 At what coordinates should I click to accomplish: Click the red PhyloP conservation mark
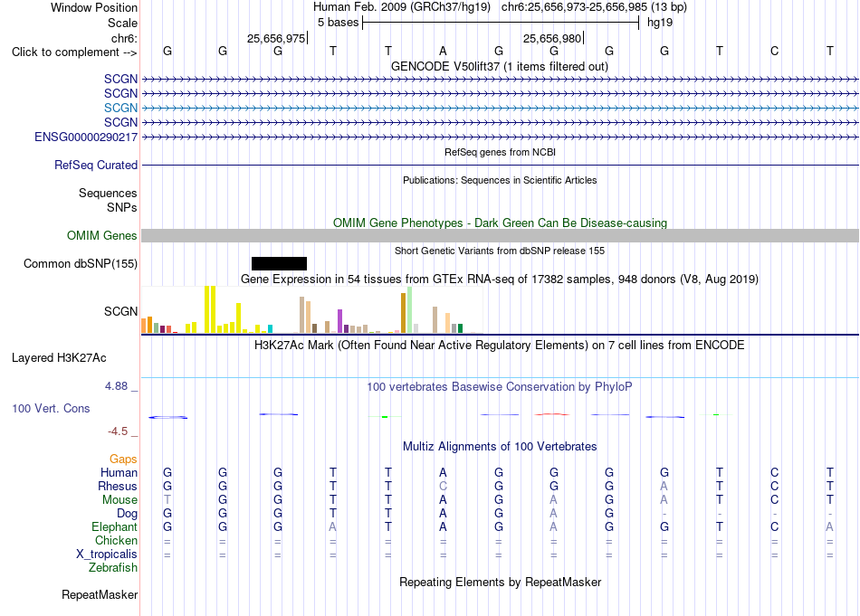(x=552, y=414)
